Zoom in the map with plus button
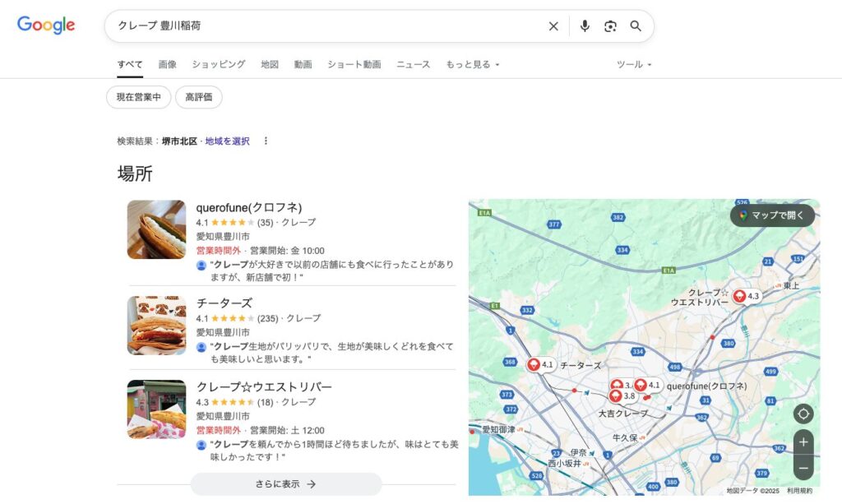 click(x=803, y=442)
